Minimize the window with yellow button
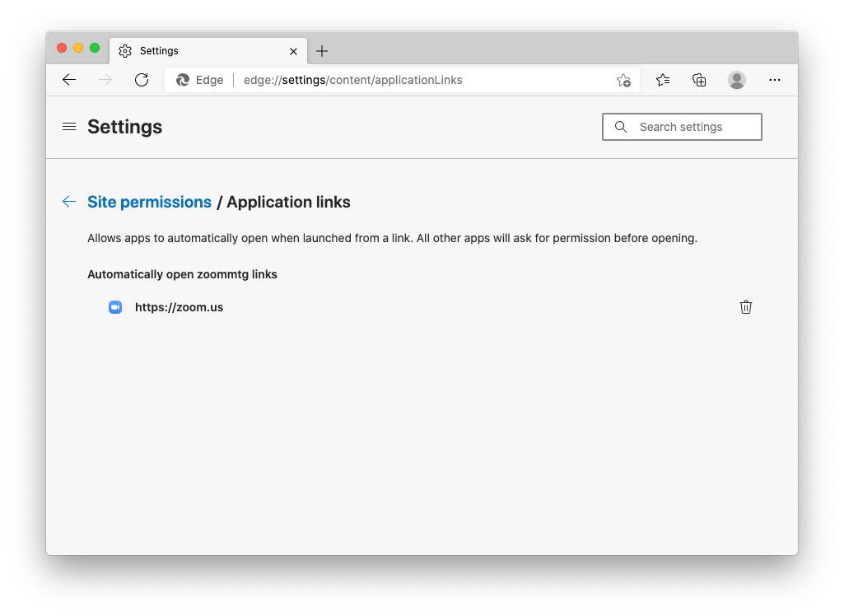The height and width of the screenshot is (616, 844). coord(78,48)
